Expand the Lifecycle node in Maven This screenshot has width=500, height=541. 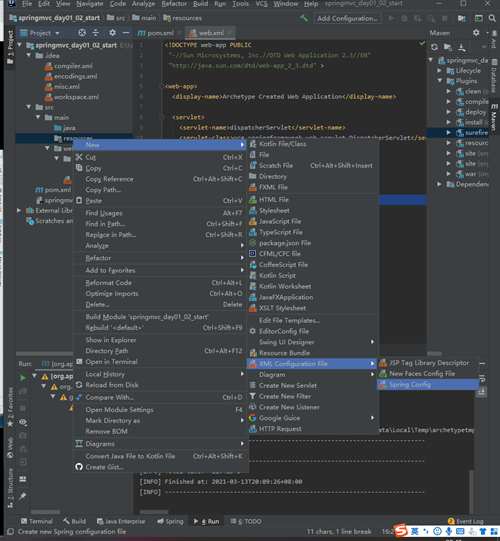pos(439,71)
